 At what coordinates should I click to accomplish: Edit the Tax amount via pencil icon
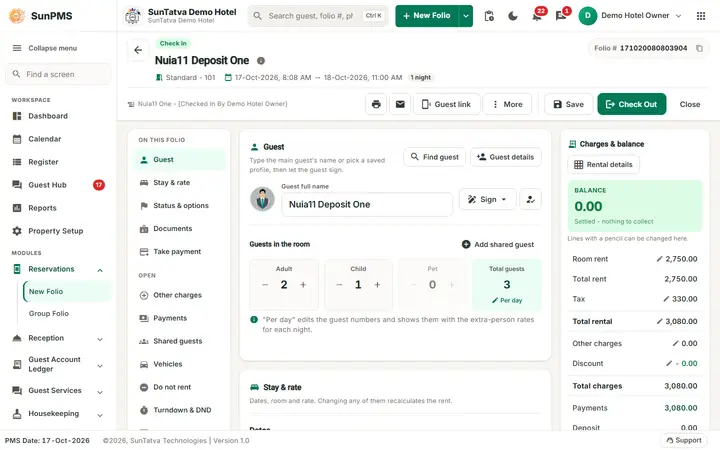pos(666,299)
